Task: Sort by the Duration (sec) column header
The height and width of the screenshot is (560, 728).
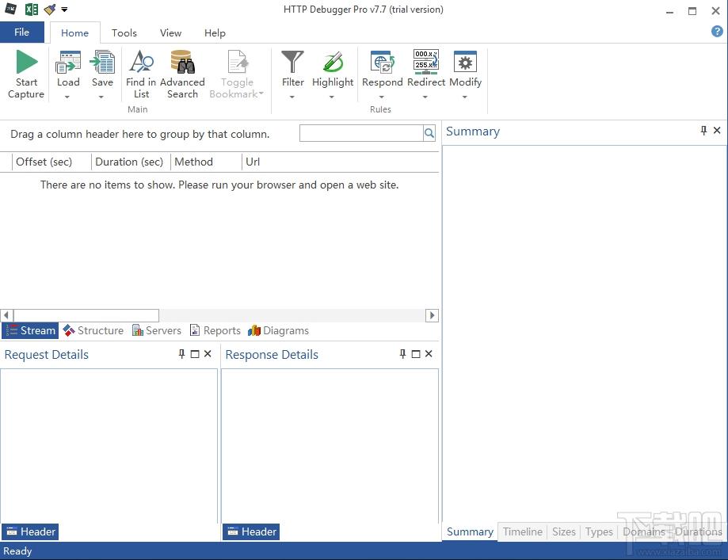Action: tap(131, 162)
